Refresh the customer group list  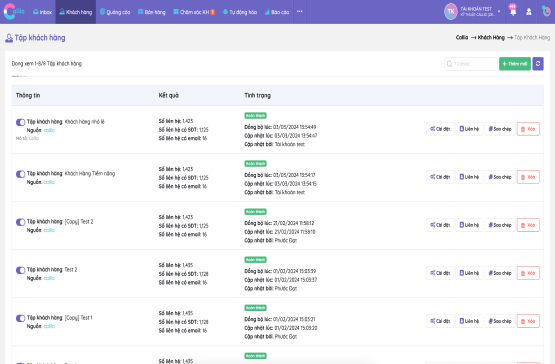pos(538,64)
